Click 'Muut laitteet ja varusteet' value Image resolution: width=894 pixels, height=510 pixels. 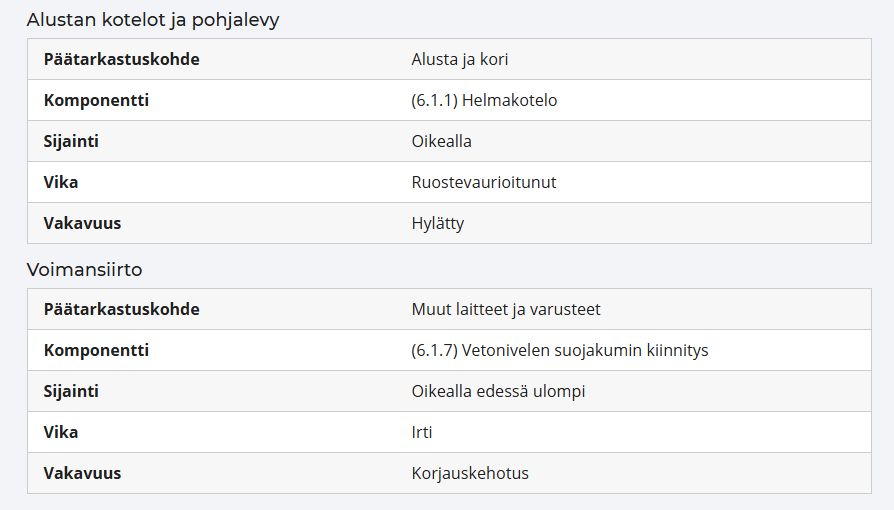pyautogui.click(x=506, y=309)
